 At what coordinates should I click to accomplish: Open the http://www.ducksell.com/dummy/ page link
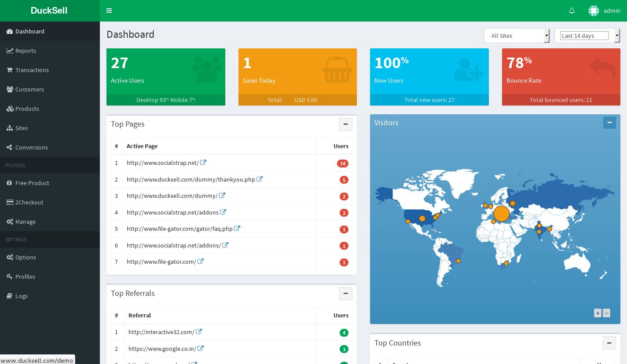coord(172,196)
